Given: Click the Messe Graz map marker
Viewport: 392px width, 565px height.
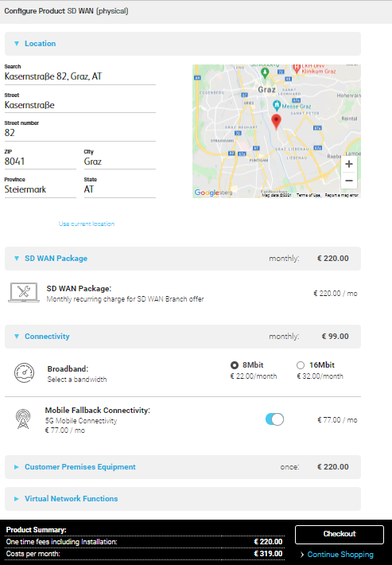Looking at the screenshot, I should coord(277,106).
